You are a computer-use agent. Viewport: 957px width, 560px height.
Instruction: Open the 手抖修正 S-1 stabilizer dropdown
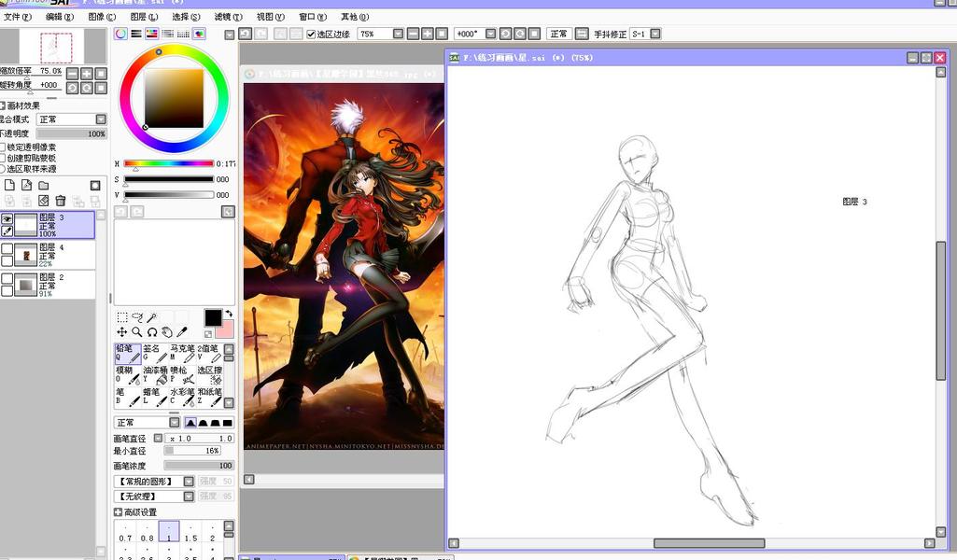click(654, 34)
